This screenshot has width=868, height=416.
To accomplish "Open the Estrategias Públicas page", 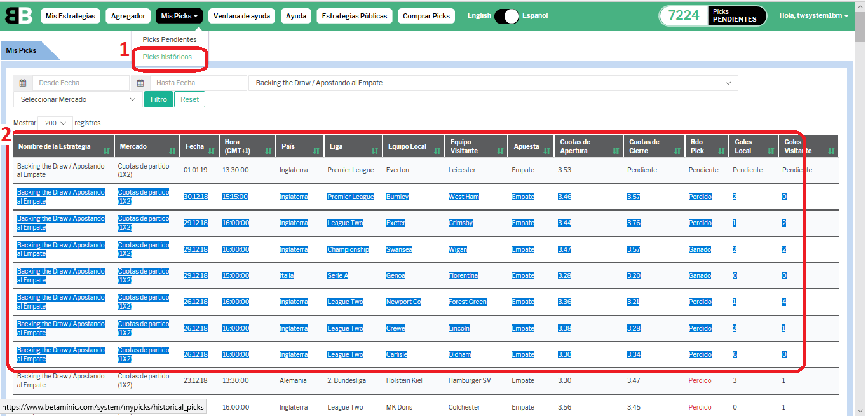I will coord(354,16).
